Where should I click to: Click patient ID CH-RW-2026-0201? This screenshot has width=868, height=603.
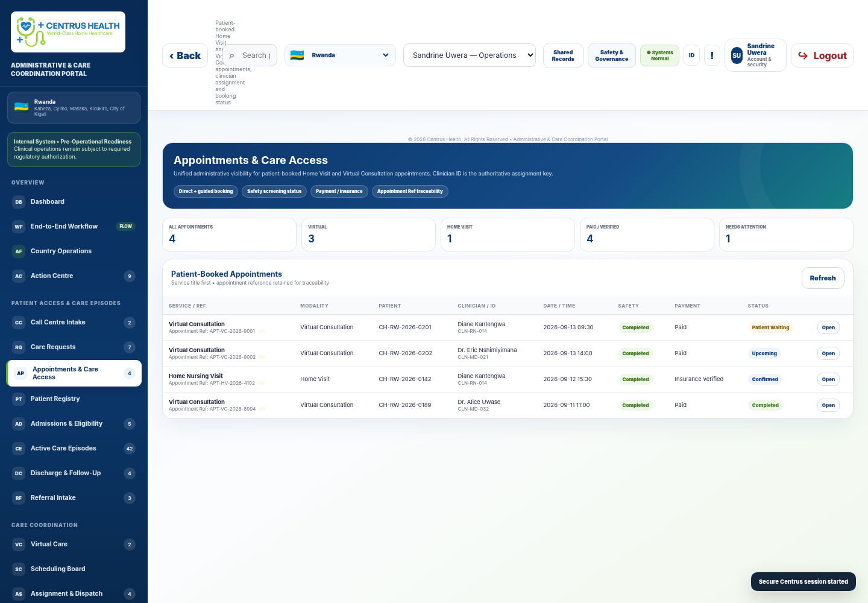[x=405, y=327]
